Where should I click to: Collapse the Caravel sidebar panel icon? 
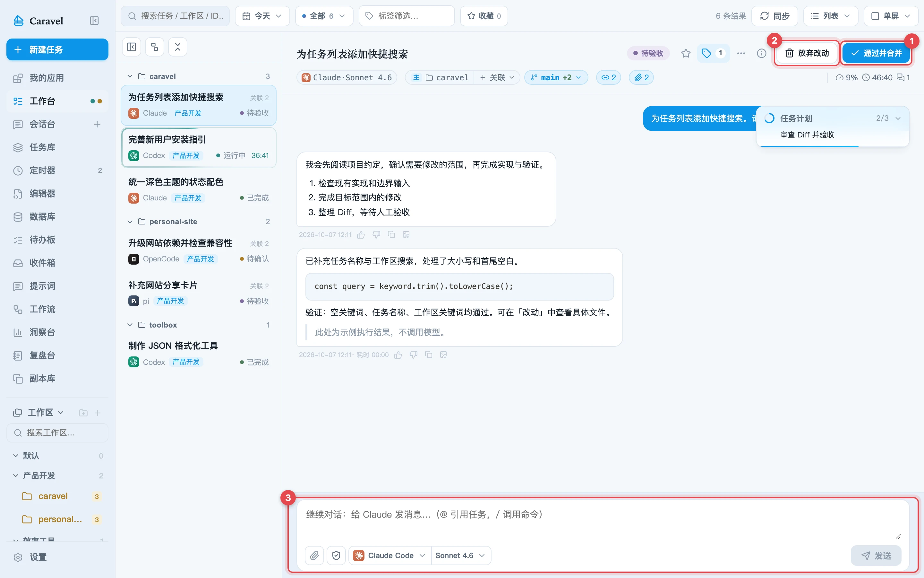pyautogui.click(x=94, y=21)
